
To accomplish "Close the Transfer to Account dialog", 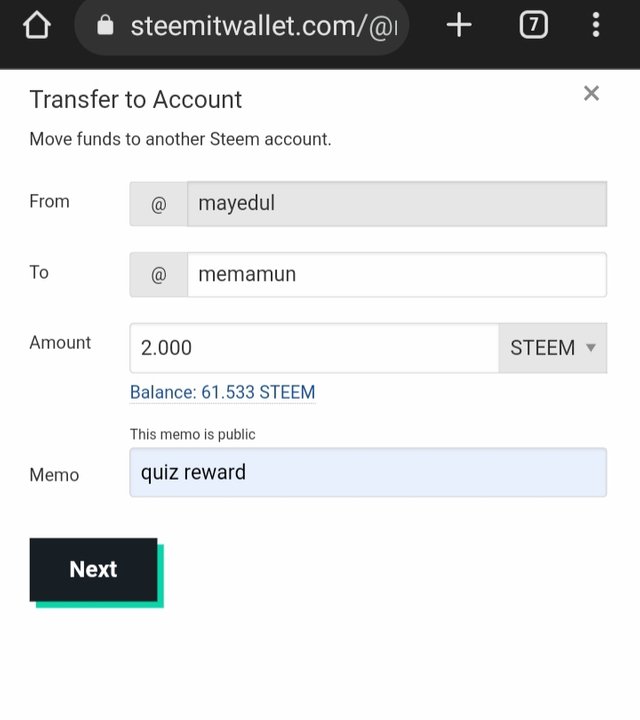I will coord(591,94).
